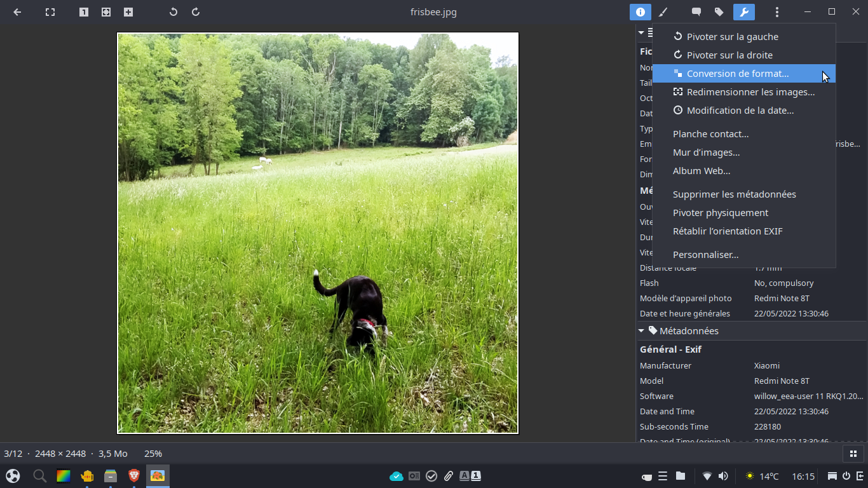
Task: Choose 'Redimensionner les images...' from menu
Action: [x=750, y=92]
